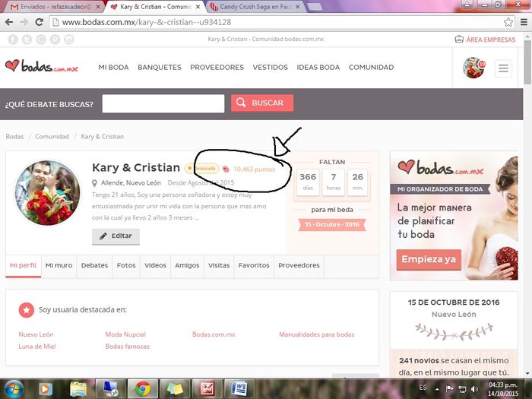Open the hamburger menu icon
Screen dimensions: 532x399
coord(503,68)
